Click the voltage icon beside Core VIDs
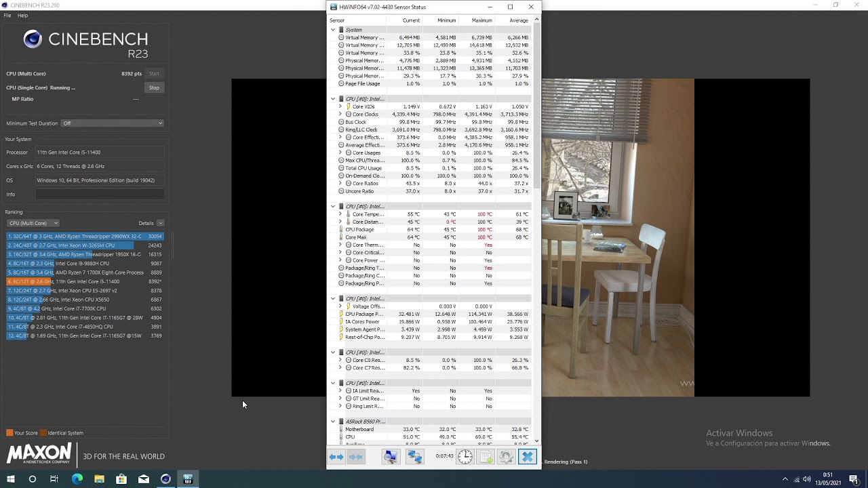Screen dimensions: 868x488 click(348, 106)
